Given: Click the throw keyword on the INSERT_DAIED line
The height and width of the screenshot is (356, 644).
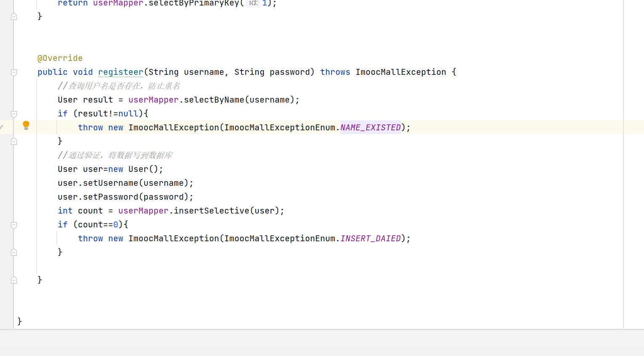Looking at the screenshot, I should point(90,238).
